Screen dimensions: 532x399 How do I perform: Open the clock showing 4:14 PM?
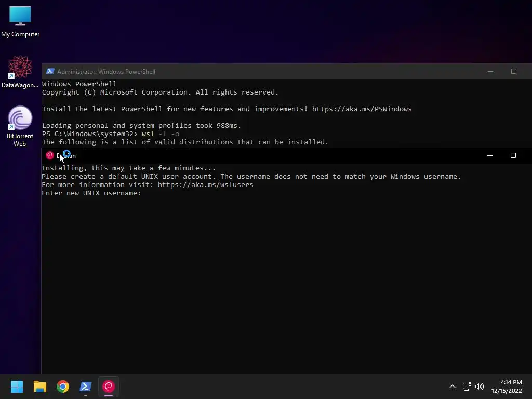(x=507, y=387)
